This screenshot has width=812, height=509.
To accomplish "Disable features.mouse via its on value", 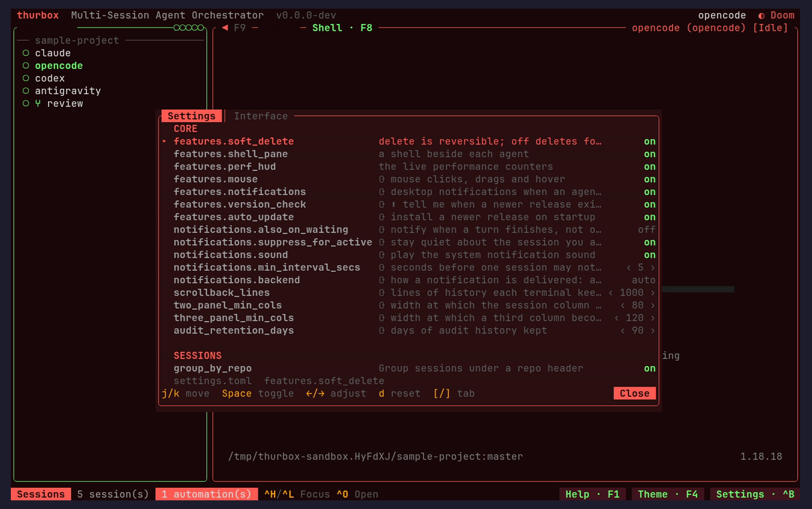I will [650, 179].
